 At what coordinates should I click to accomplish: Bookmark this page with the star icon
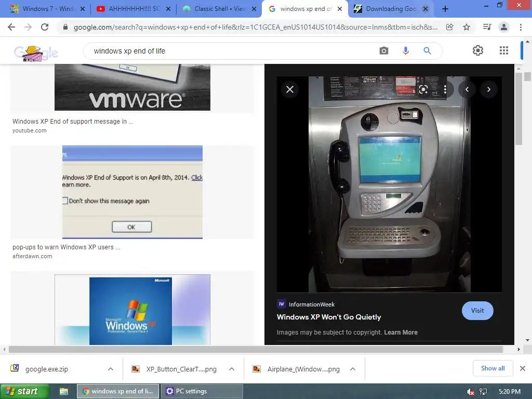point(467,27)
